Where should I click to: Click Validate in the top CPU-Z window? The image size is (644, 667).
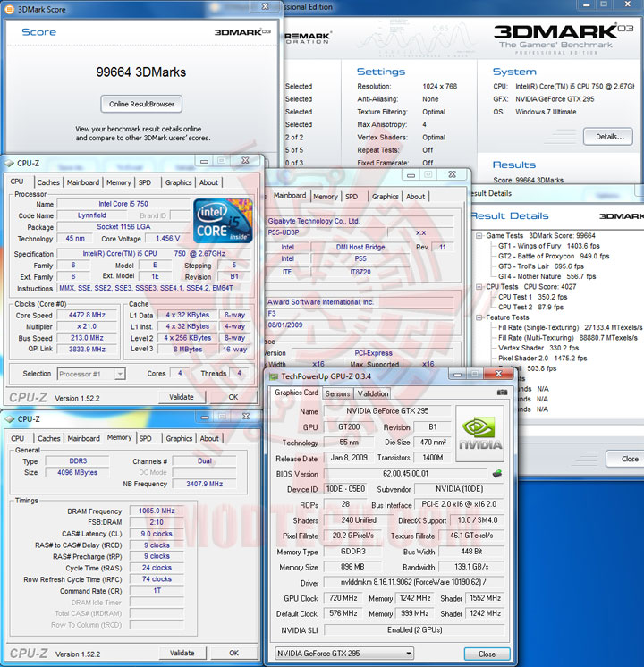click(x=182, y=397)
